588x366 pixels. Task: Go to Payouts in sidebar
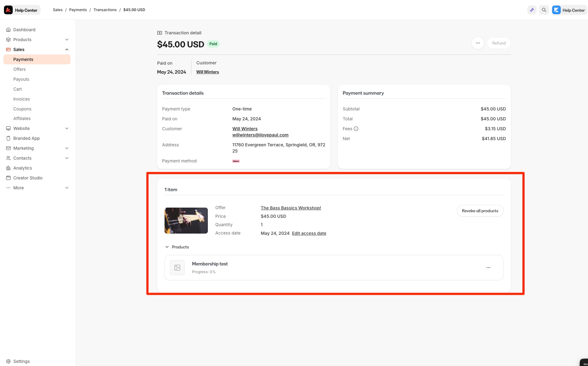point(21,79)
